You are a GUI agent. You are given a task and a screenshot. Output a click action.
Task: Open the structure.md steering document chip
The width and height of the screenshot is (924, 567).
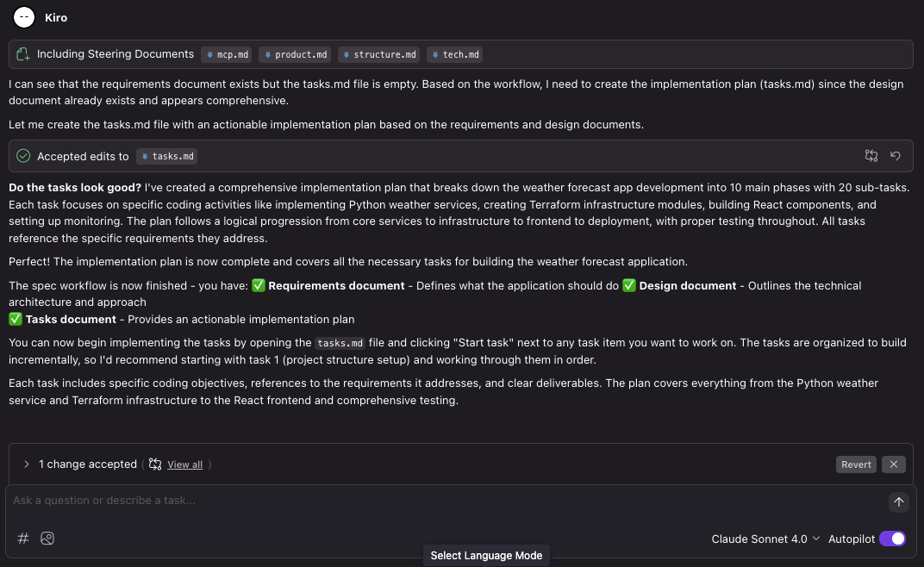point(378,53)
